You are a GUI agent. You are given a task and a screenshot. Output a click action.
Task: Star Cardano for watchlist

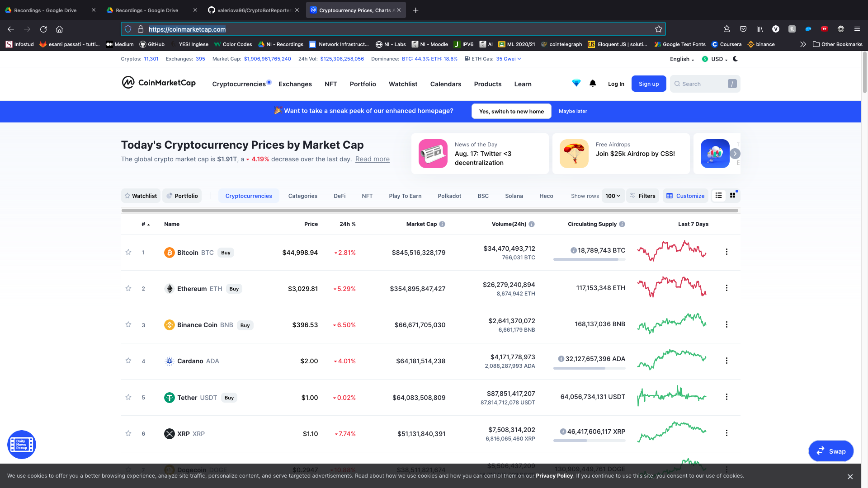pyautogui.click(x=128, y=361)
